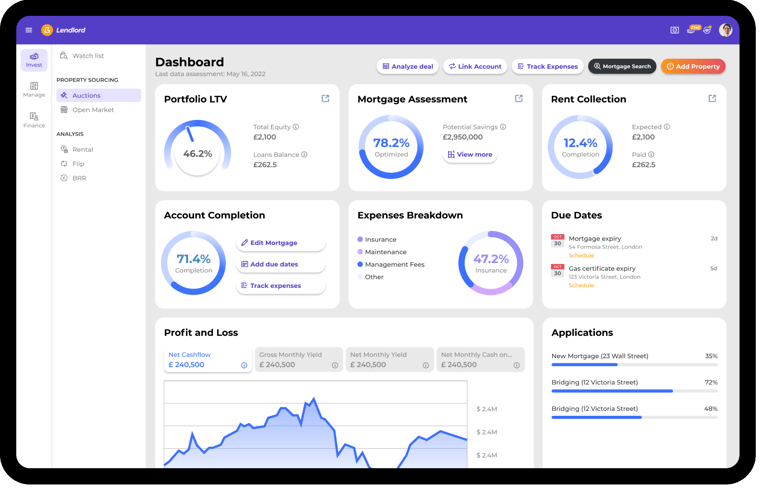Open Rent Collection external link icon
The image size is (768, 489).
coord(712,99)
